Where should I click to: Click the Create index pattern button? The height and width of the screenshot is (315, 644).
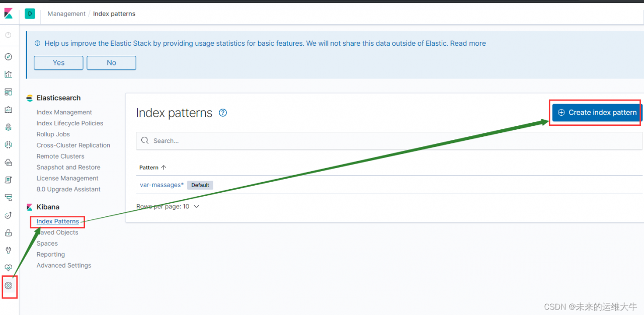pos(597,112)
